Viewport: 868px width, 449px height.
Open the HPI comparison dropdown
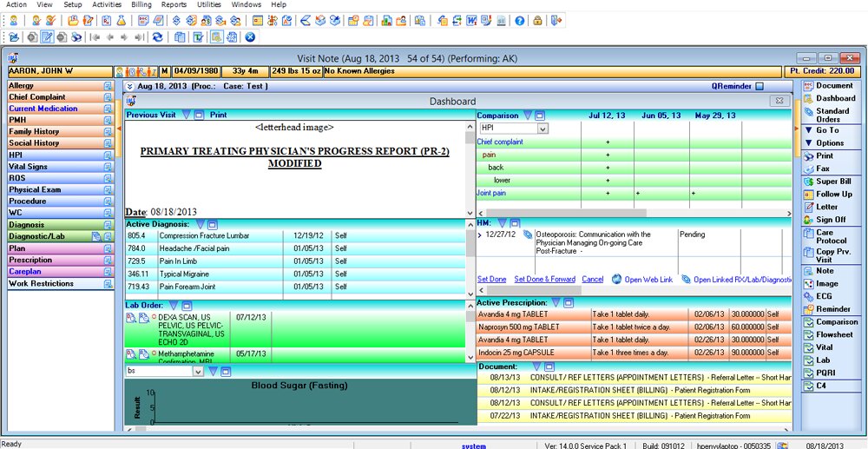tap(542, 129)
